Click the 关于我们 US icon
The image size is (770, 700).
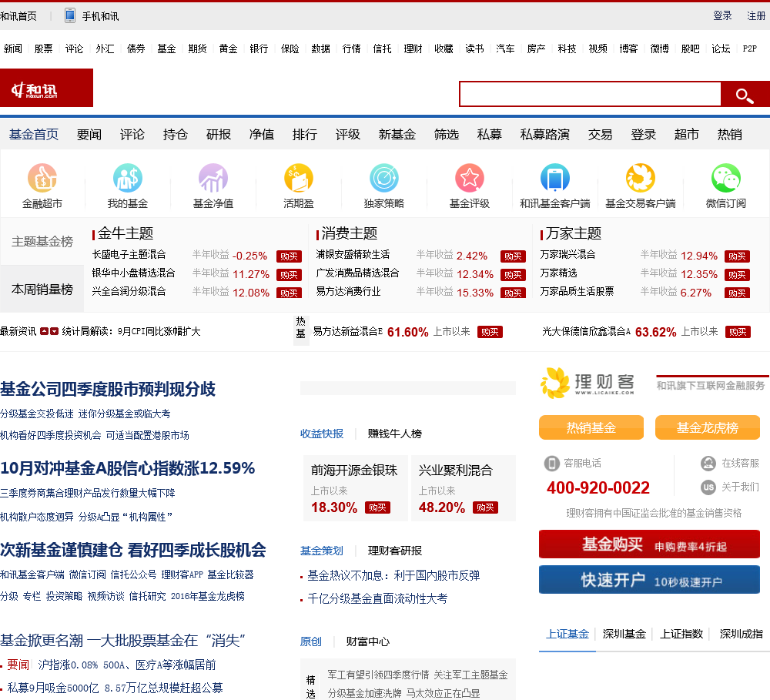click(708, 487)
